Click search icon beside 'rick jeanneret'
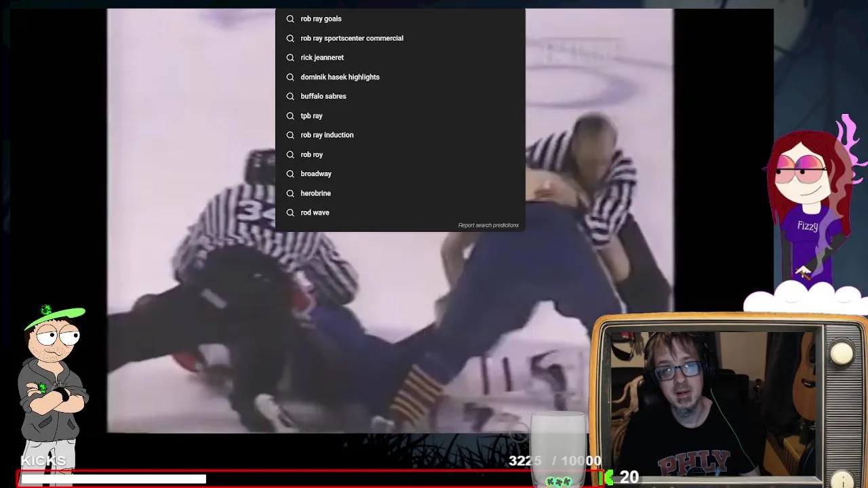868x488 pixels. [x=290, y=58]
